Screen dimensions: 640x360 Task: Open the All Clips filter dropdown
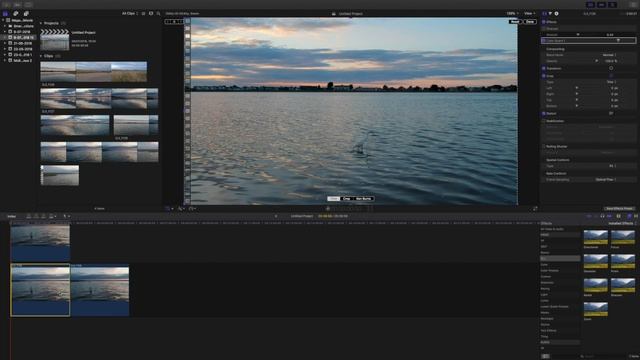coord(130,13)
